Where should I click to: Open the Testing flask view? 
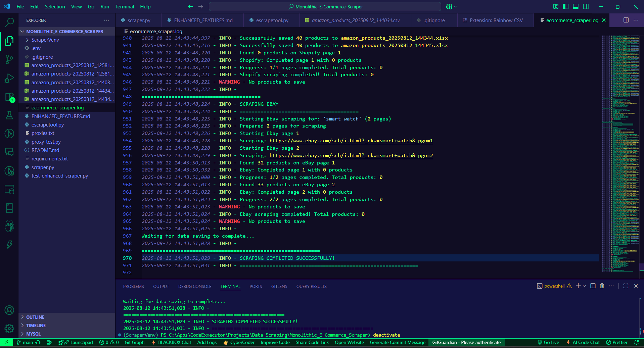pyautogui.click(x=9, y=115)
